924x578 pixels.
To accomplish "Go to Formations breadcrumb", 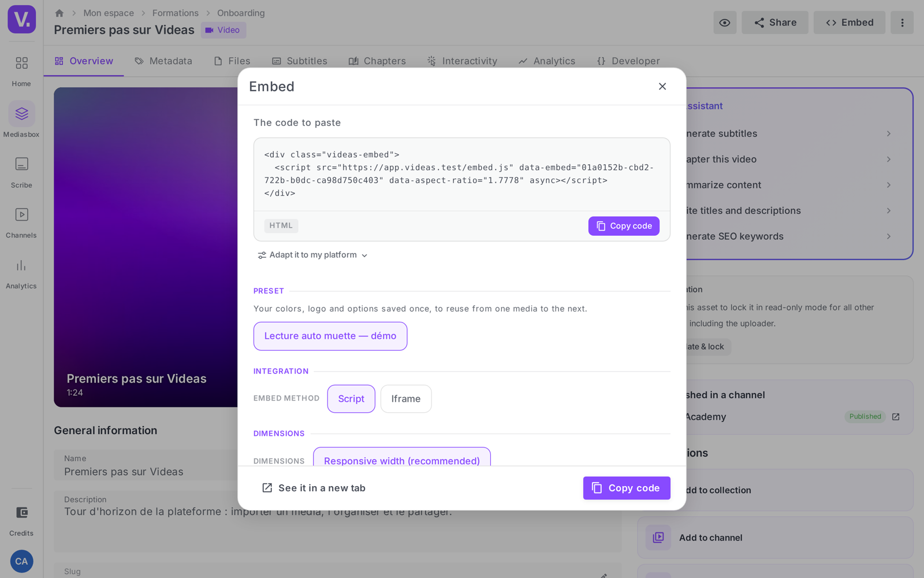I will tap(176, 13).
